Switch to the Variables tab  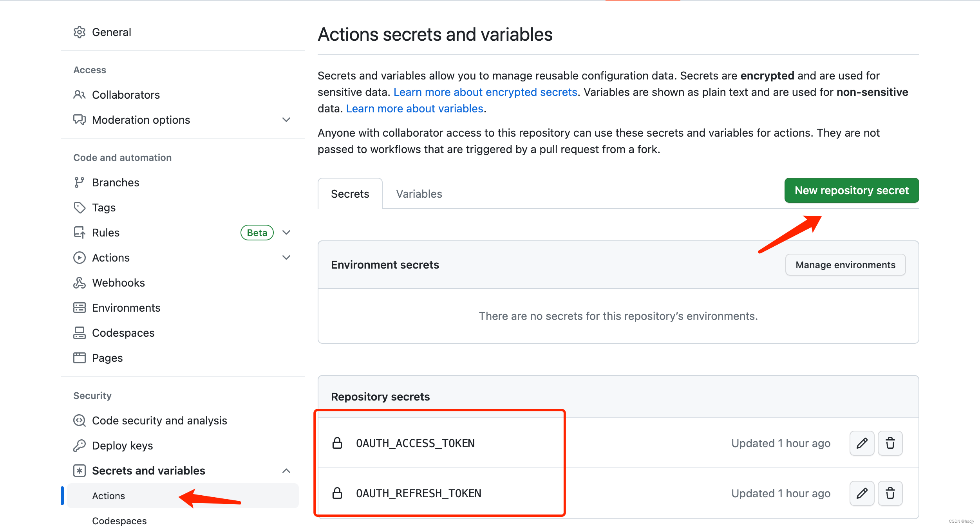(x=419, y=194)
